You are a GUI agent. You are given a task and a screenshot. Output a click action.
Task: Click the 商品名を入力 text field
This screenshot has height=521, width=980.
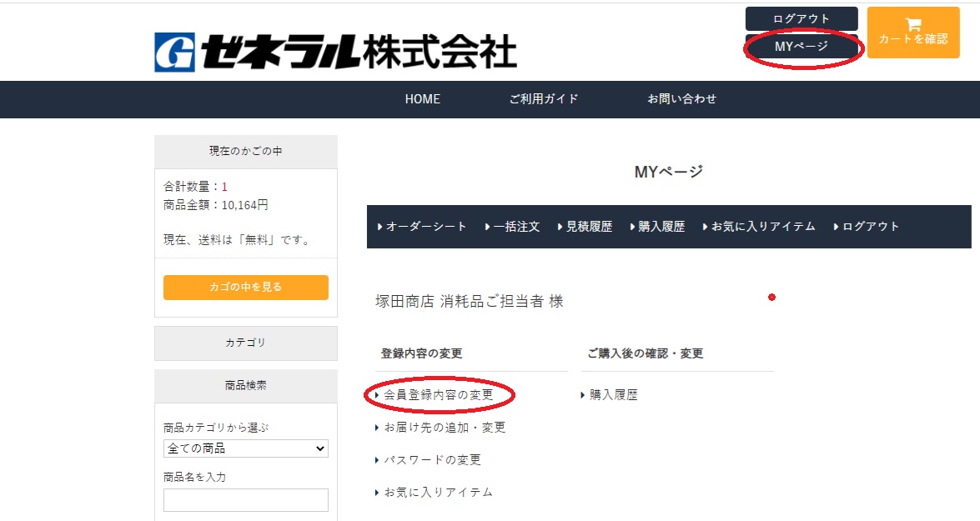(245, 499)
